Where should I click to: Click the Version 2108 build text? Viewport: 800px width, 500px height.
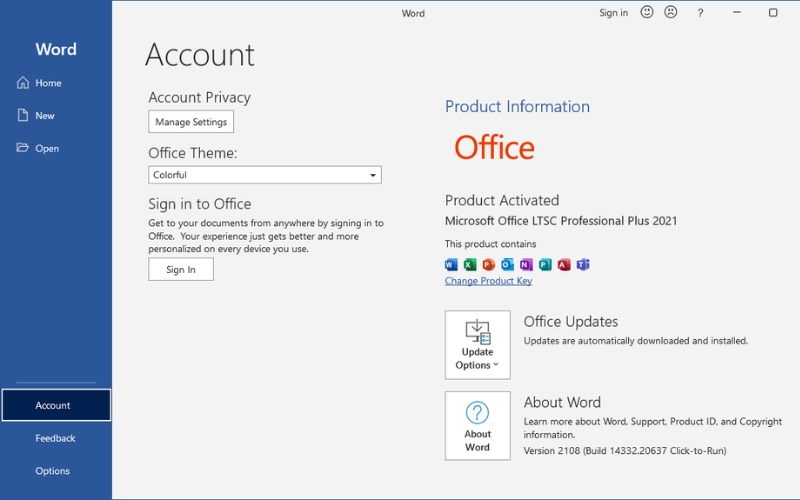[625, 451]
